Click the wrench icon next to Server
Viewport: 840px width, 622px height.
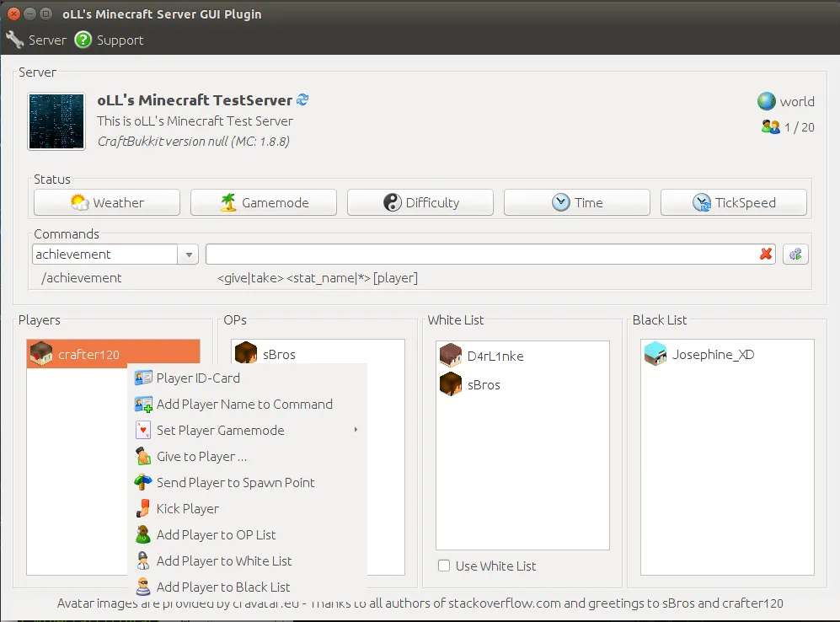click(14, 40)
